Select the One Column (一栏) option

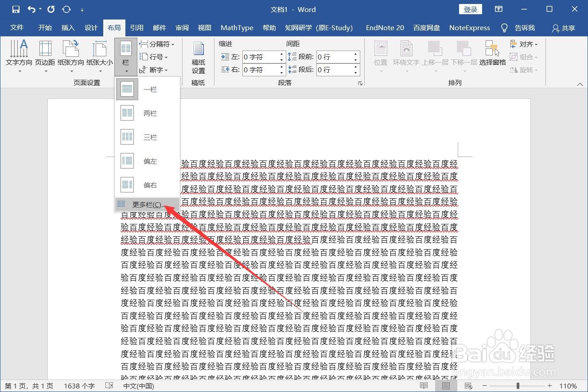148,89
